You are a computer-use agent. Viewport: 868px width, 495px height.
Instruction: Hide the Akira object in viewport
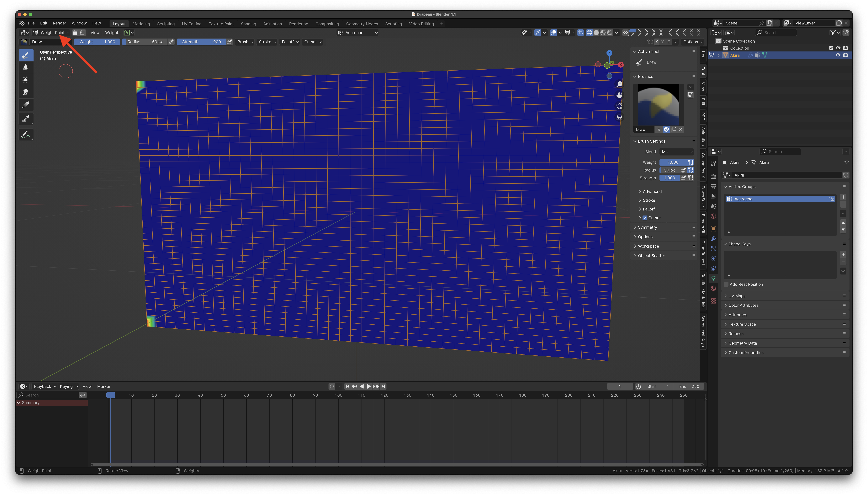point(838,55)
